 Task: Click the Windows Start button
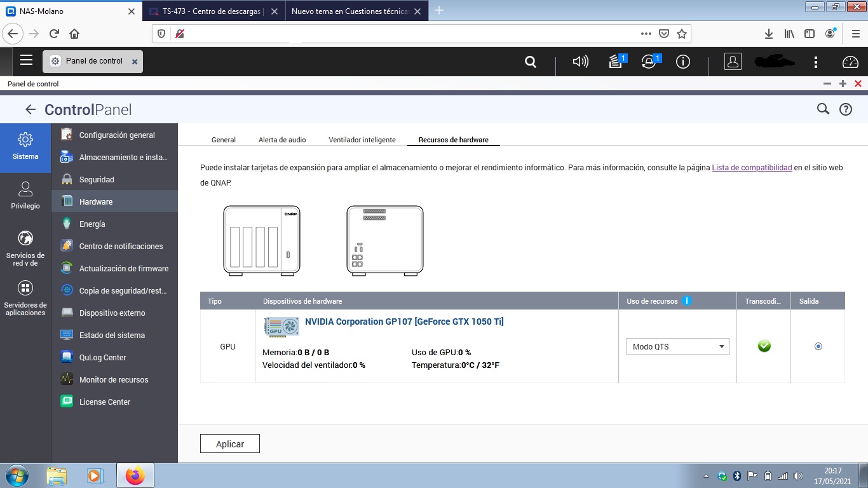15,475
